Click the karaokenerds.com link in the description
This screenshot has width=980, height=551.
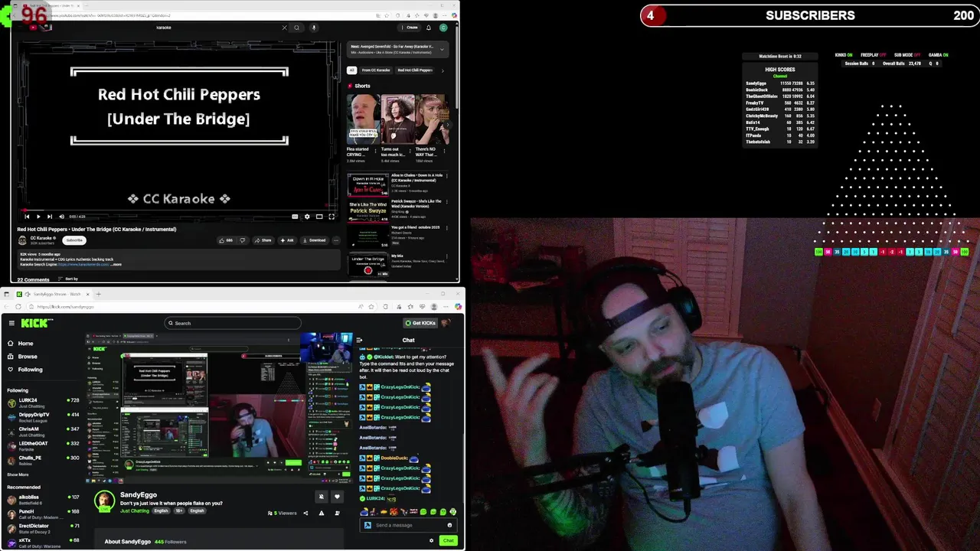(x=83, y=264)
